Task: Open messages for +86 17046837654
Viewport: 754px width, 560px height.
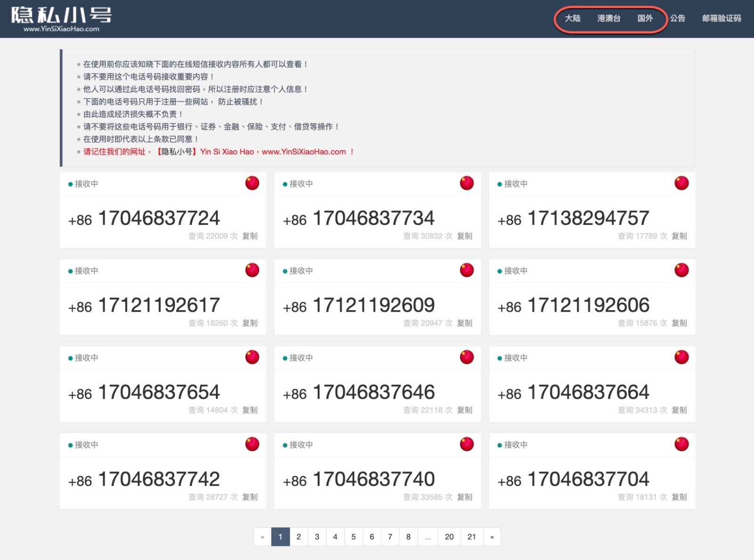Action: tap(144, 392)
